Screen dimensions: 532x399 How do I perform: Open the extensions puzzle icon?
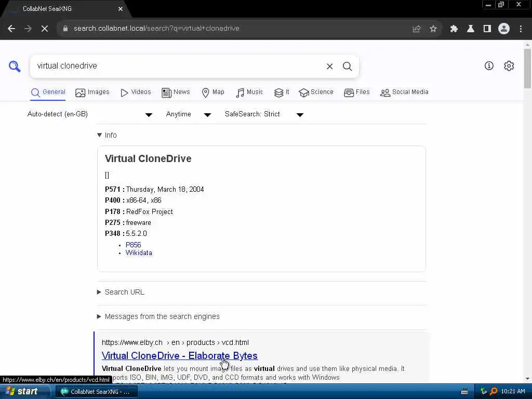pyautogui.click(x=454, y=29)
